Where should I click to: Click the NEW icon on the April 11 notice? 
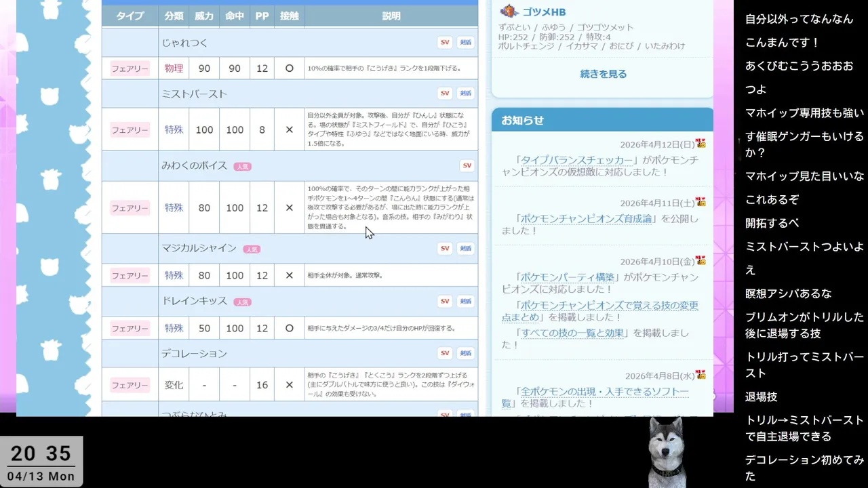click(x=701, y=202)
